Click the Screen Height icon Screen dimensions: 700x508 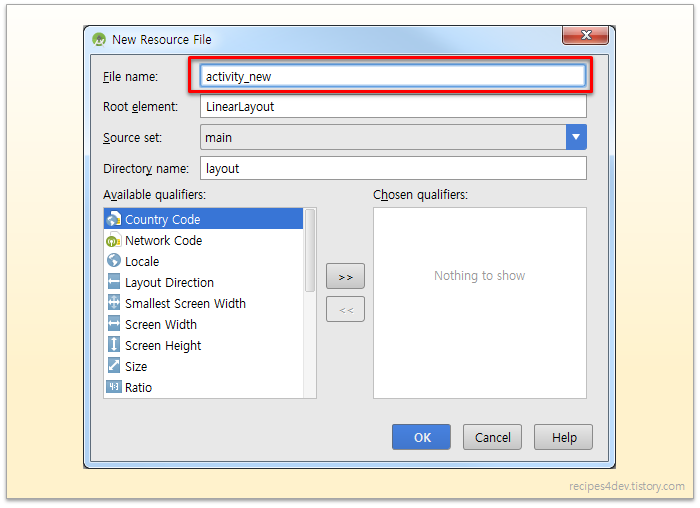coord(114,345)
